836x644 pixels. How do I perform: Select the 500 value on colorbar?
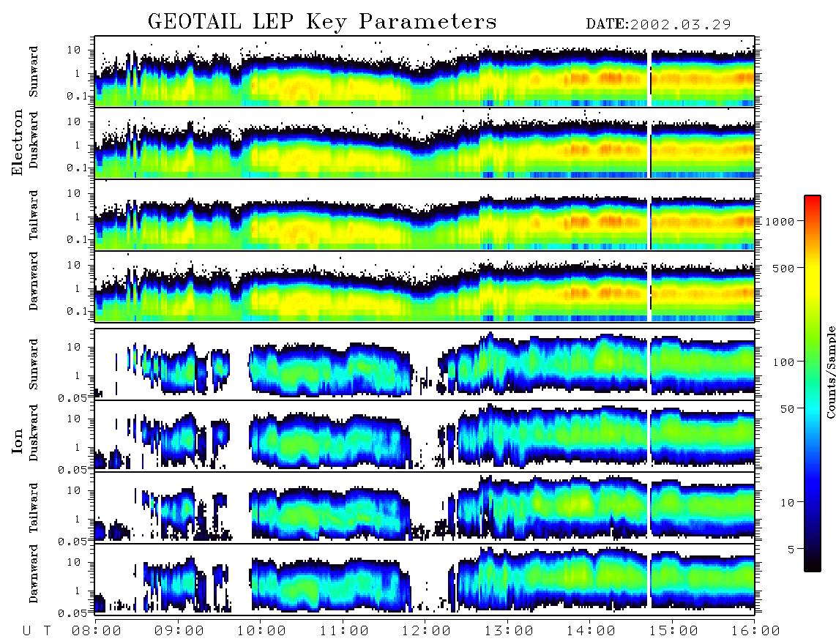(783, 268)
